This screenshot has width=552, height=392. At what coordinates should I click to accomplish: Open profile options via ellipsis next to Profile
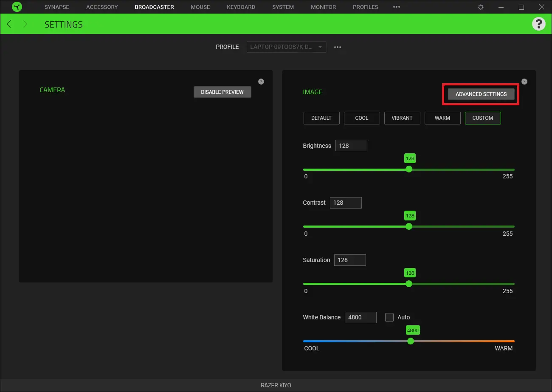coord(338,47)
